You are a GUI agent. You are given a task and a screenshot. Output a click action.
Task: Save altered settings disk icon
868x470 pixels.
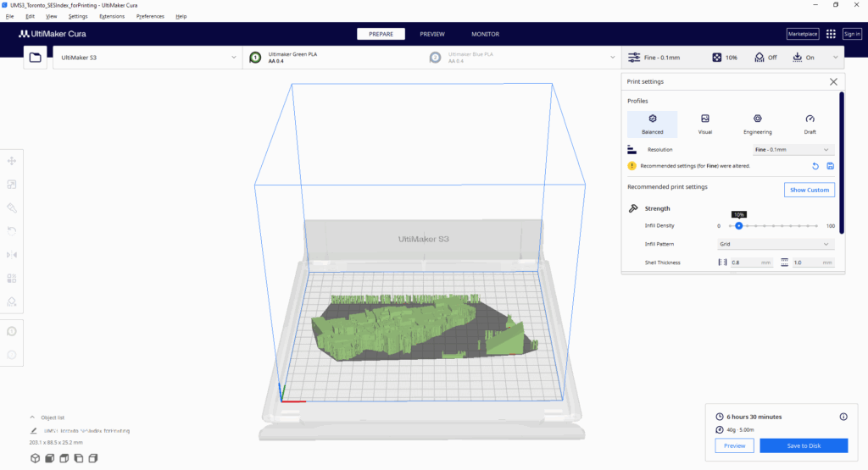(x=830, y=166)
